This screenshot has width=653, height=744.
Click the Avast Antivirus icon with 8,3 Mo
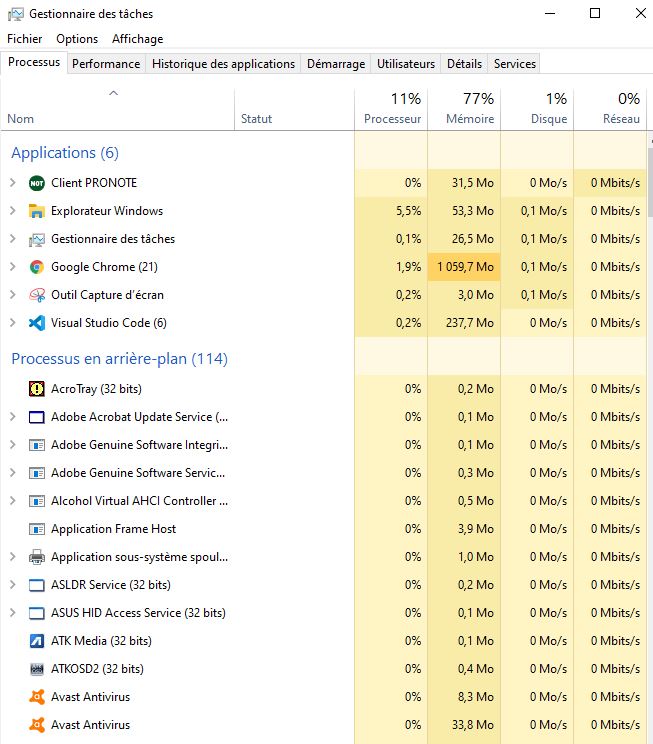tap(37, 697)
